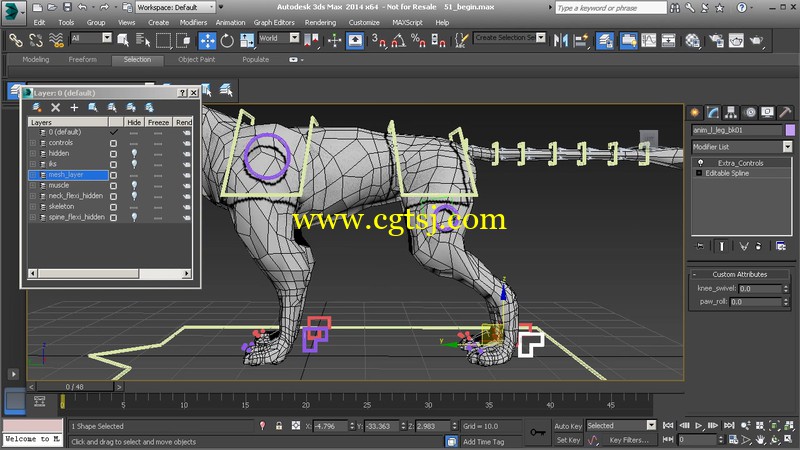The width and height of the screenshot is (800, 450).
Task: Check the box beside mesh_layer
Action: point(113,175)
